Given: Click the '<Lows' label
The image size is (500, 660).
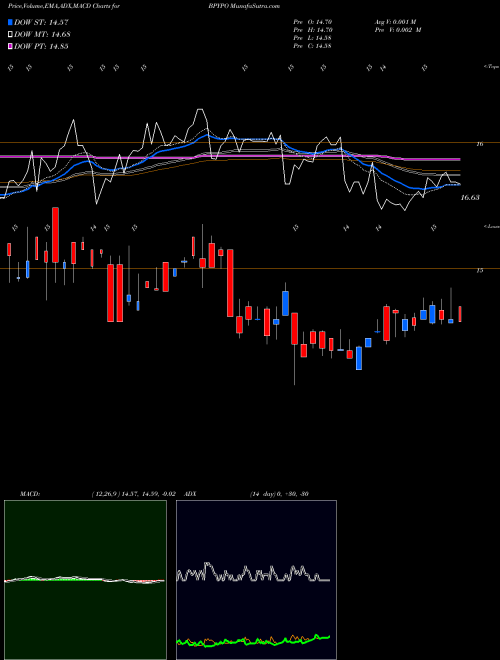Looking at the screenshot, I should [491, 226].
